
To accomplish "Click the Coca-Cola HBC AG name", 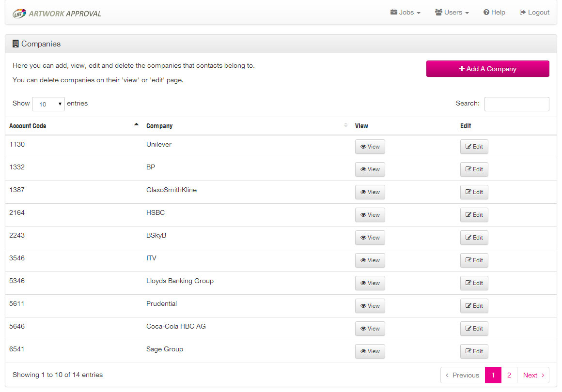I will pyautogui.click(x=176, y=327).
